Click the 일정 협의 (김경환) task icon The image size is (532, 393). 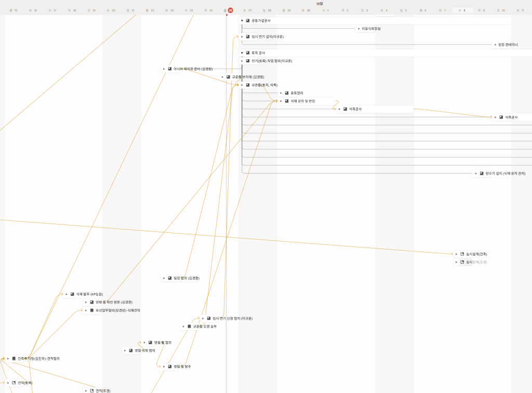(170, 278)
